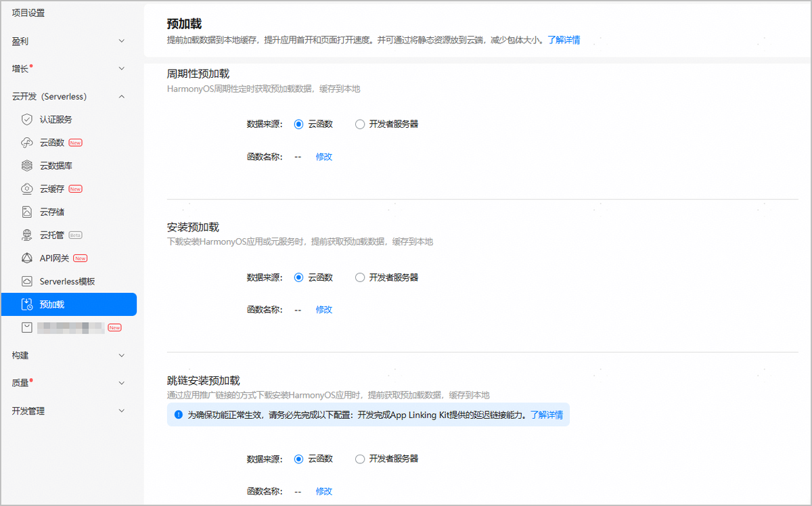Click the 云函数 cloud icon
The image size is (812, 506).
(27, 143)
